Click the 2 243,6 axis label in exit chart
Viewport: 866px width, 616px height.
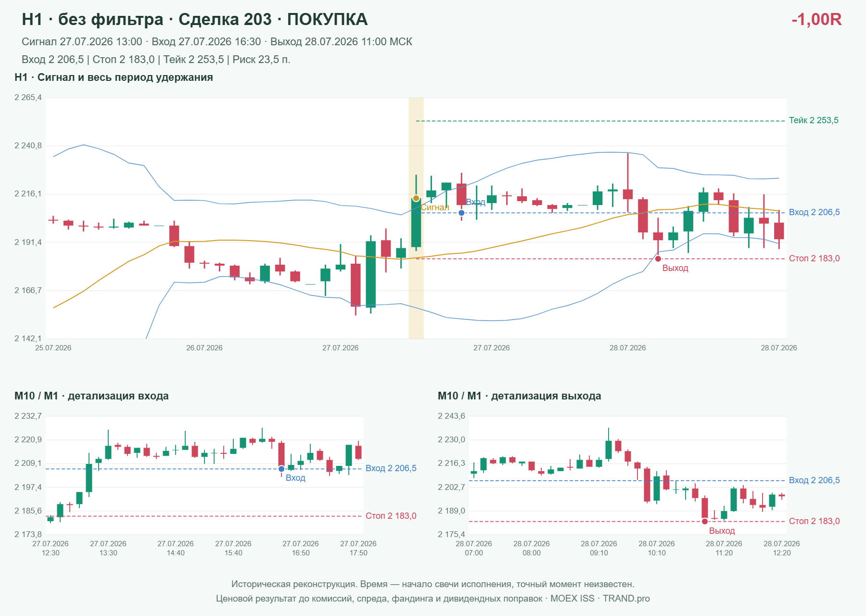pos(451,416)
